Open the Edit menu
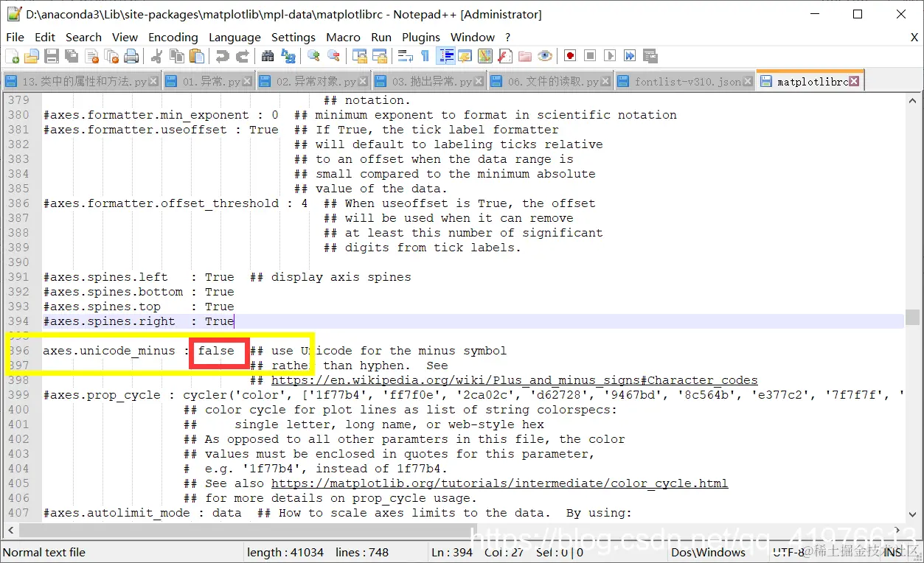924x563 pixels. point(45,37)
